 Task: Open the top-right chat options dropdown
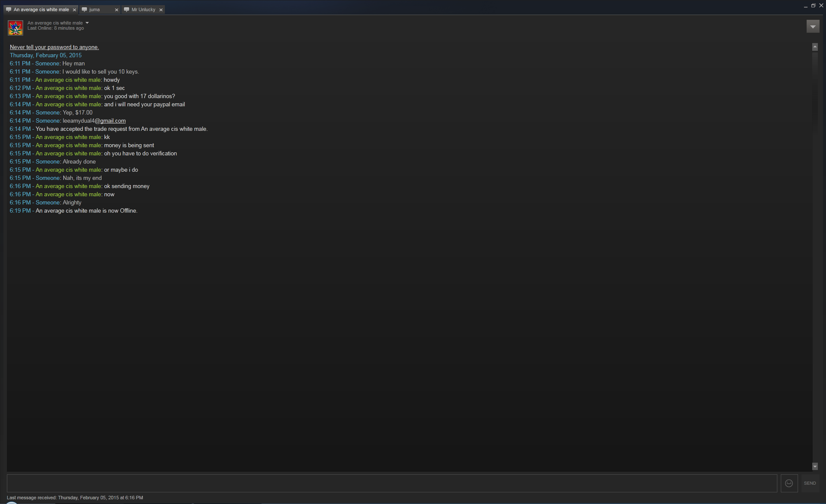(813, 27)
